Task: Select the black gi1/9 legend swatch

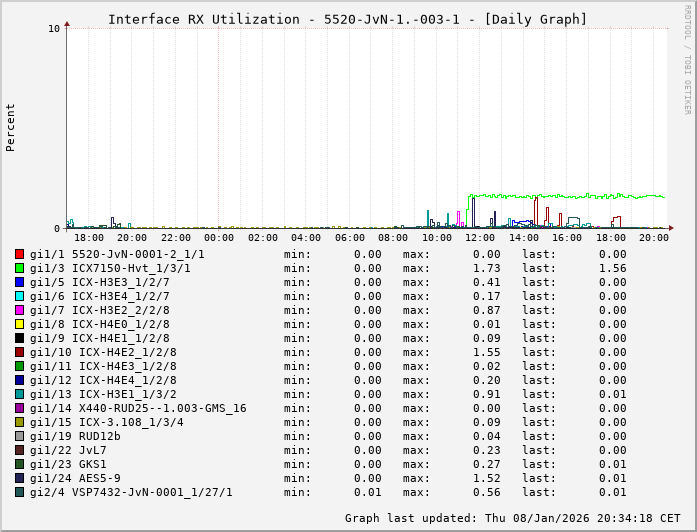Action: point(19,338)
